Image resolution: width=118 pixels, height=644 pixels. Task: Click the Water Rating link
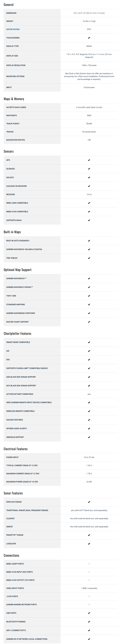pyautogui.click(x=13, y=29)
